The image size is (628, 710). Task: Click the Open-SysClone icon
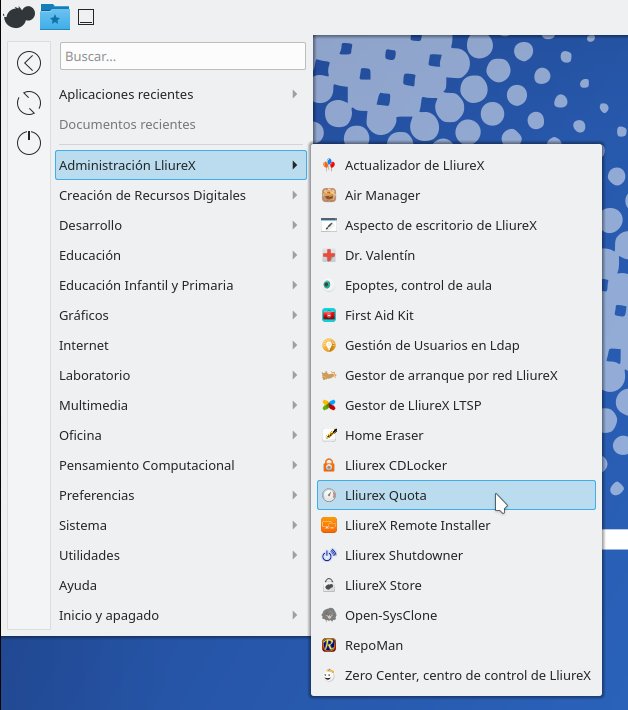coord(329,615)
